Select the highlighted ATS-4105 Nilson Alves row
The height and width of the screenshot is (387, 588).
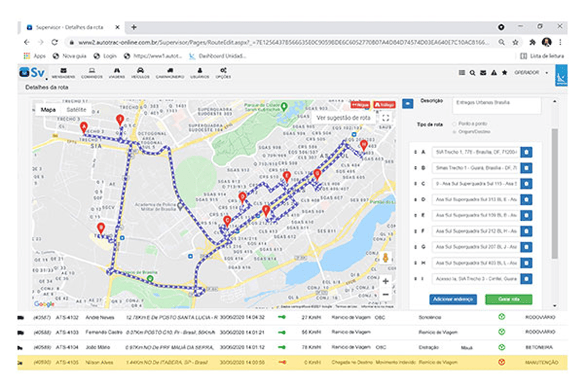point(292,363)
